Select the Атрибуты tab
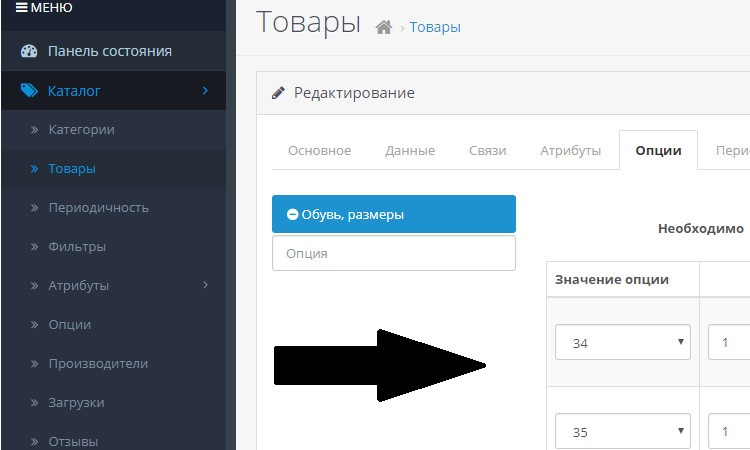 coord(571,151)
